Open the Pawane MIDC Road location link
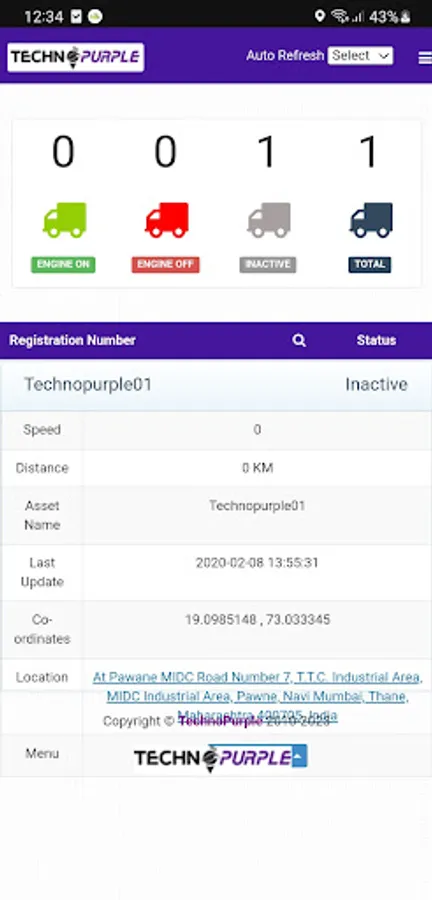This screenshot has width=432, height=900. (x=258, y=696)
